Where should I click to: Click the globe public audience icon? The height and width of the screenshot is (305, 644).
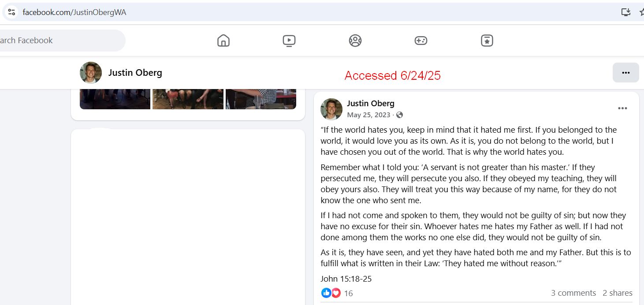tap(399, 115)
